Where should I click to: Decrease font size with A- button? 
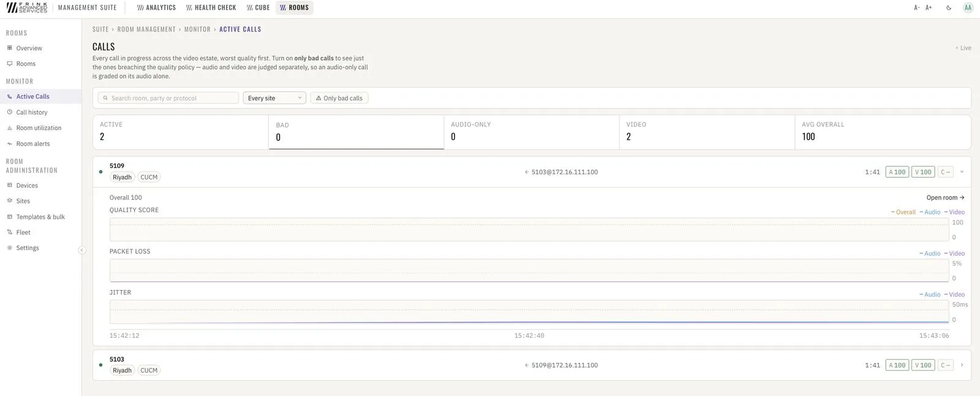pyautogui.click(x=917, y=7)
